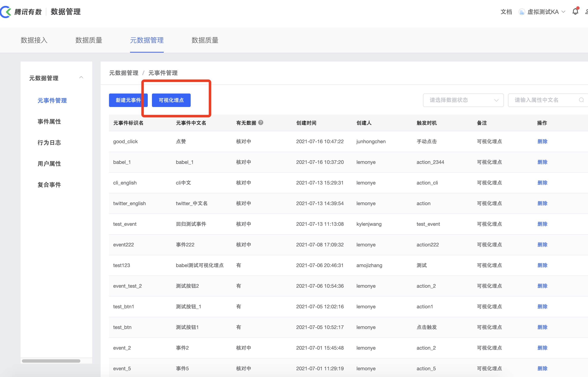The width and height of the screenshot is (588, 377).
Task: Select the 元数据管理 top tab
Action: [x=147, y=40]
